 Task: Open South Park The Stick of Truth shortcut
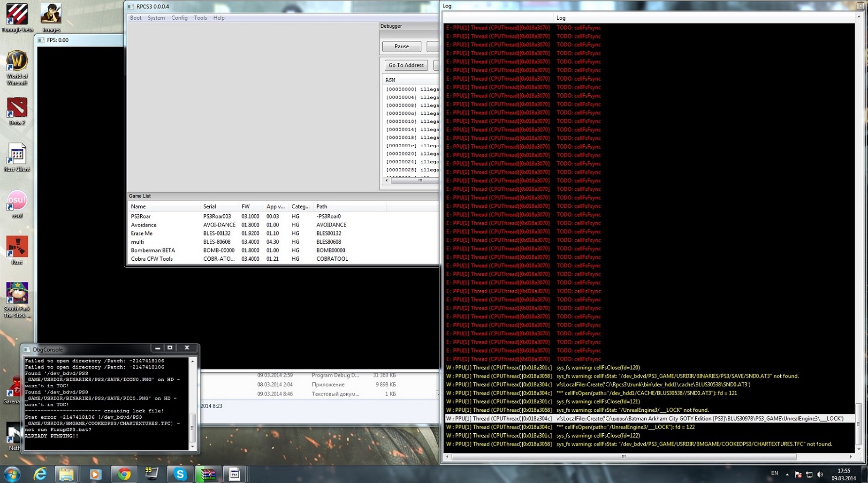(17, 294)
